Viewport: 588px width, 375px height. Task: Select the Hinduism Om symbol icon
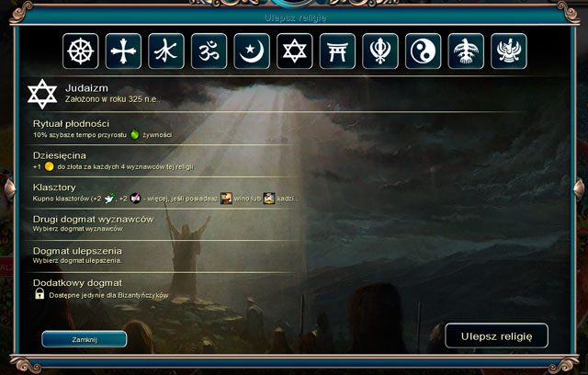click(x=209, y=51)
